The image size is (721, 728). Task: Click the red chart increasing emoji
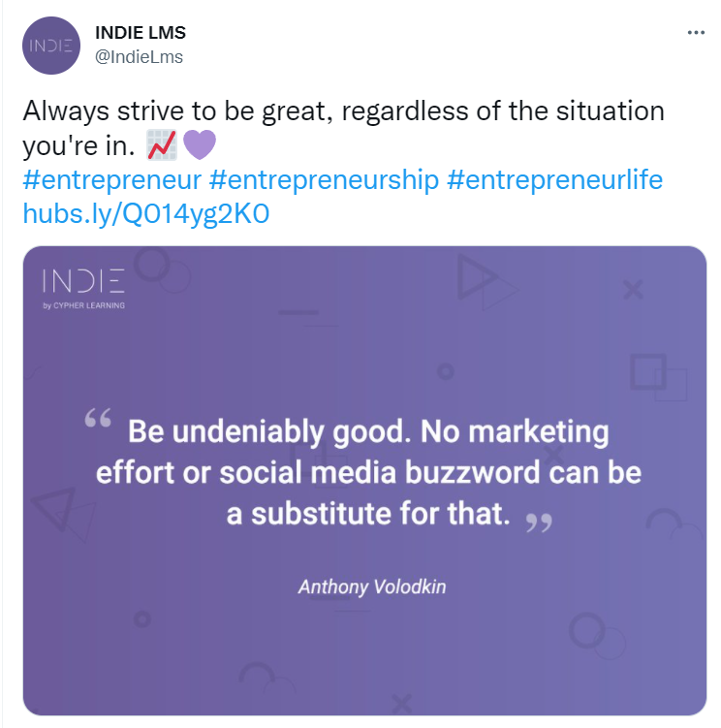(x=162, y=144)
